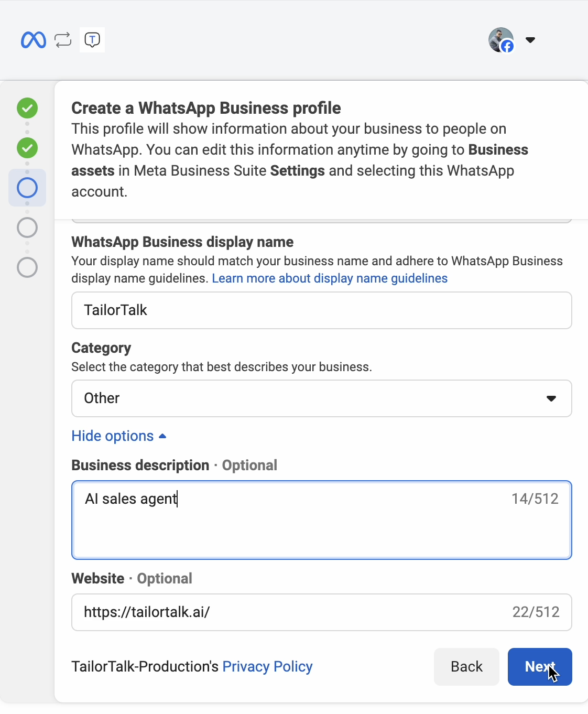
Task: Edit the display name field containing TailorTalk
Action: (322, 310)
